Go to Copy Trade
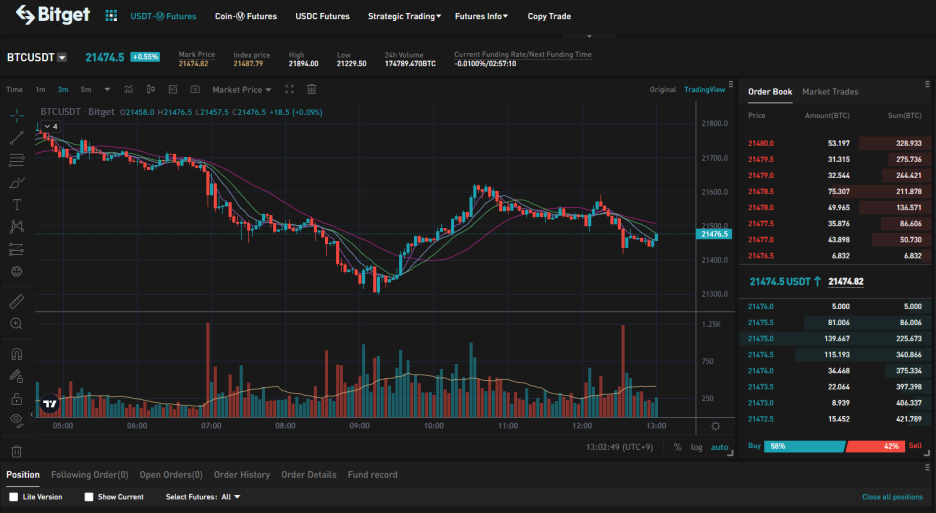This screenshot has height=513, width=936. (x=549, y=16)
